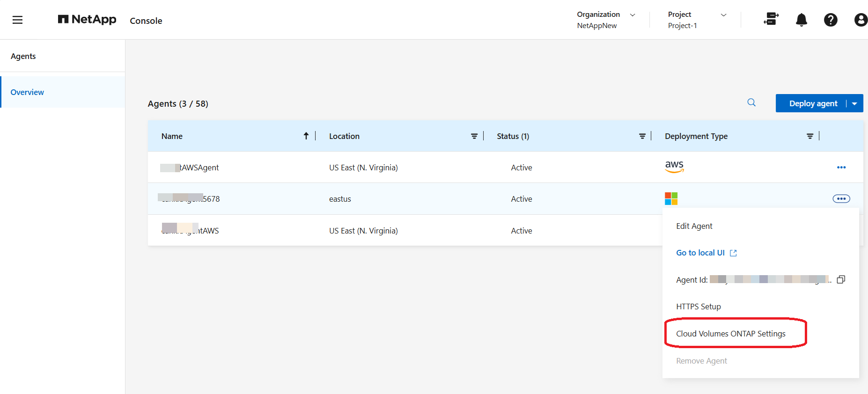Open the Deploy agent dropdown arrow
868x394 pixels.
(x=854, y=104)
